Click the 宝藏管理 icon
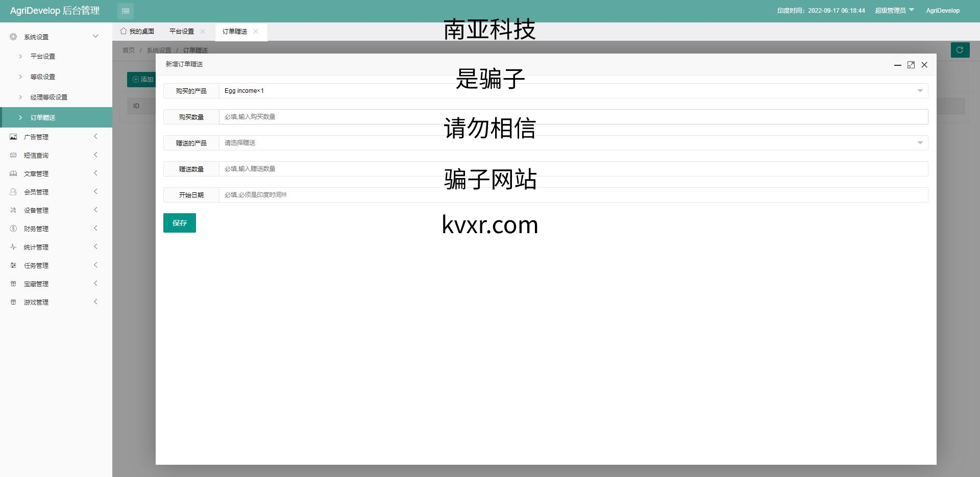The image size is (980, 477). 13,284
